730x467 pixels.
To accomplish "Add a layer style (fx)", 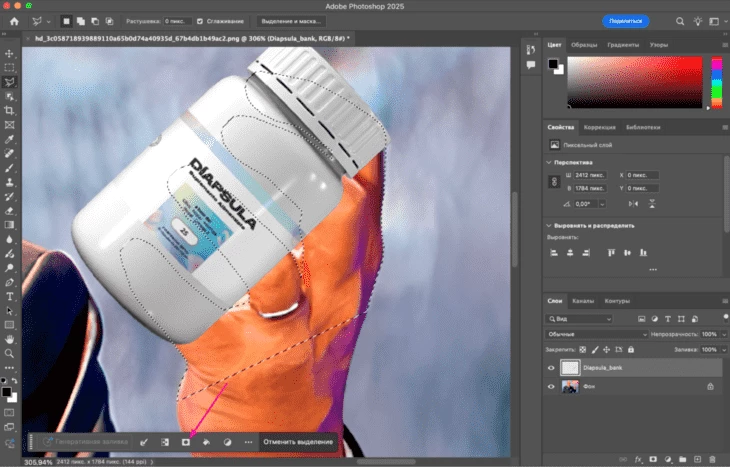I will 638,460.
